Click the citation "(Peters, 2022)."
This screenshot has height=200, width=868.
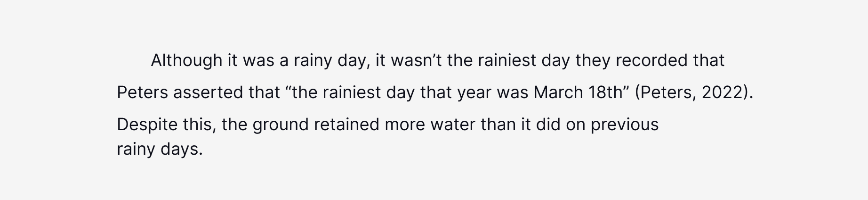coord(694,93)
